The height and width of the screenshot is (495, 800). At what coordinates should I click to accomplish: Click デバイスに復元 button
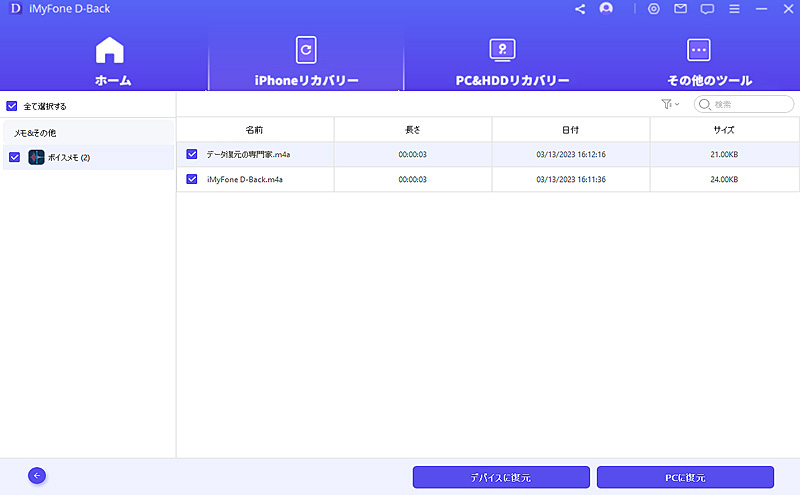point(501,478)
